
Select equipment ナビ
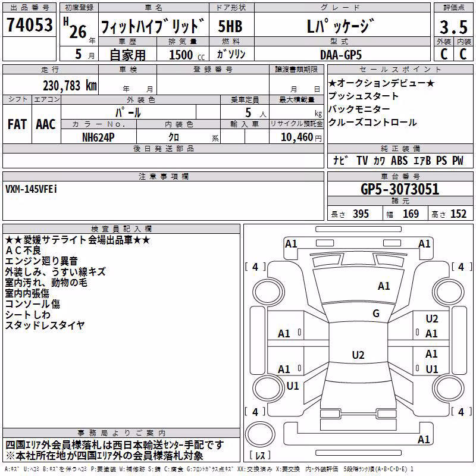coord(340,161)
